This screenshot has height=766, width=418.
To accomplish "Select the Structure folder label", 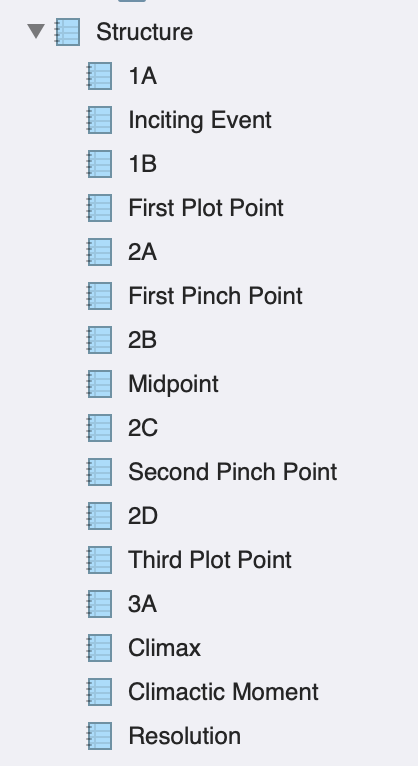I will 145,32.
